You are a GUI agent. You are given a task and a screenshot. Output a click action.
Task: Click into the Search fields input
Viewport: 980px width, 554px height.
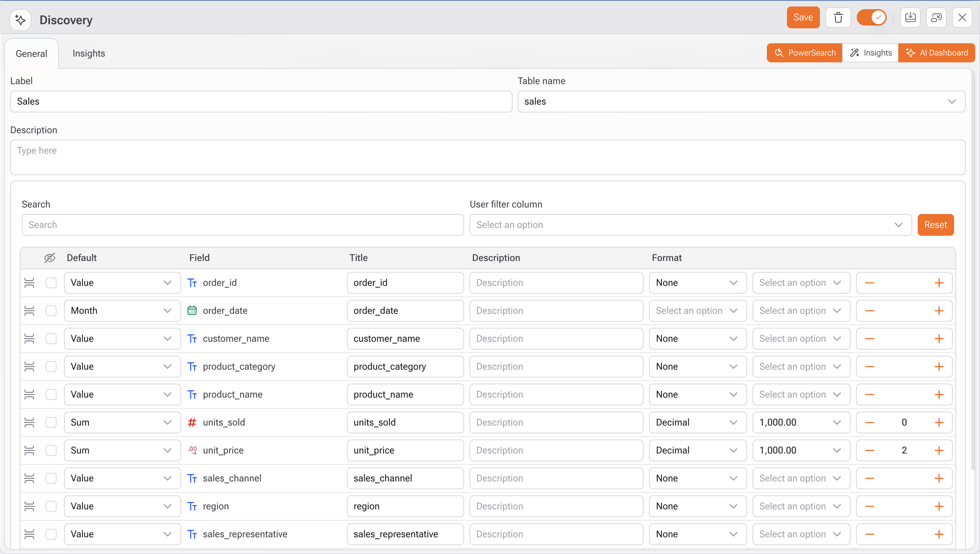coord(242,225)
